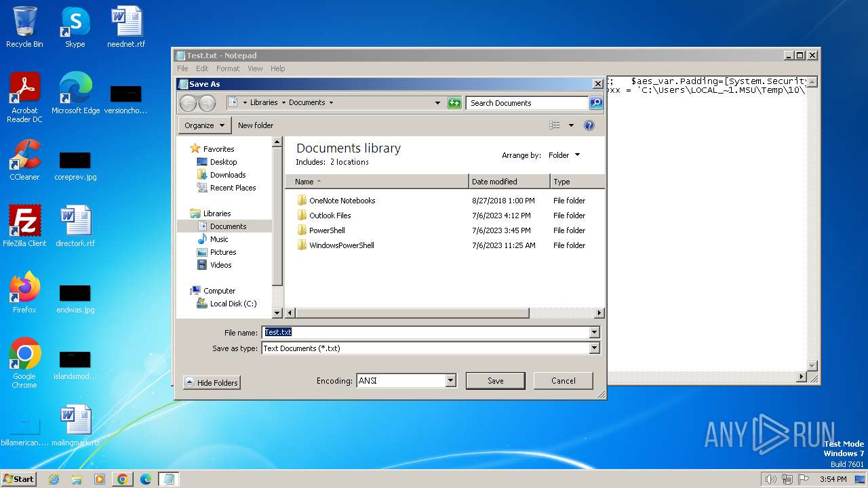Click the Save As help icon
Screen dimensions: 868x488
(589, 125)
